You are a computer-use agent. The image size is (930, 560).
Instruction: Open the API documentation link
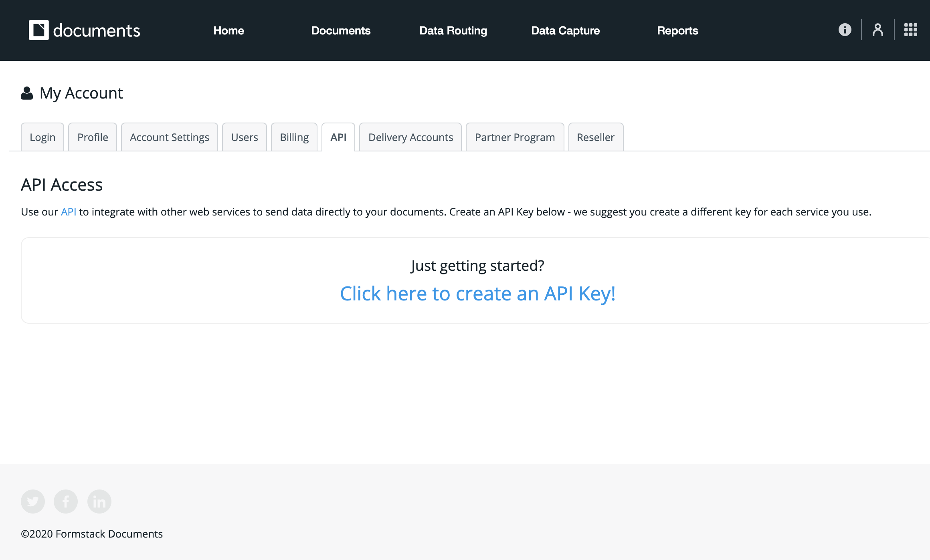point(68,212)
